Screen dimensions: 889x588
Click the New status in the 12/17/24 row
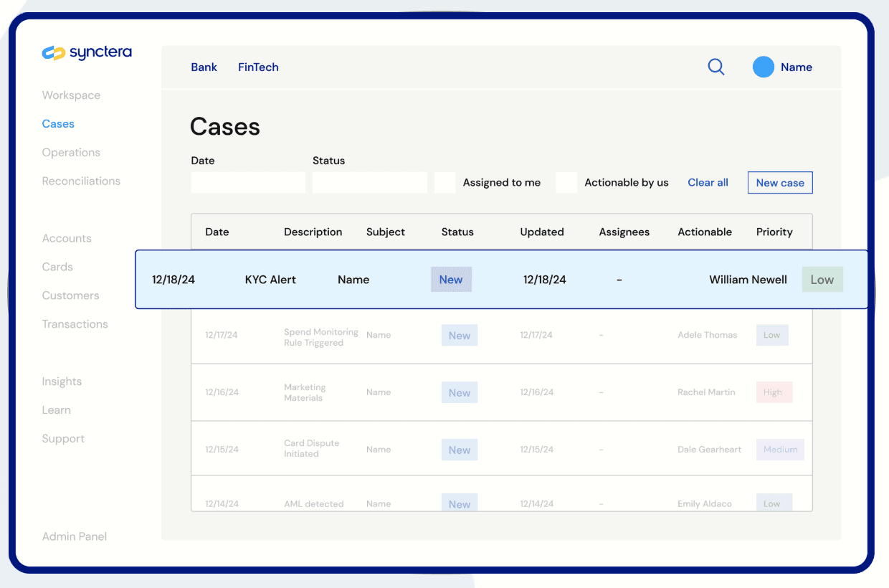(x=460, y=336)
